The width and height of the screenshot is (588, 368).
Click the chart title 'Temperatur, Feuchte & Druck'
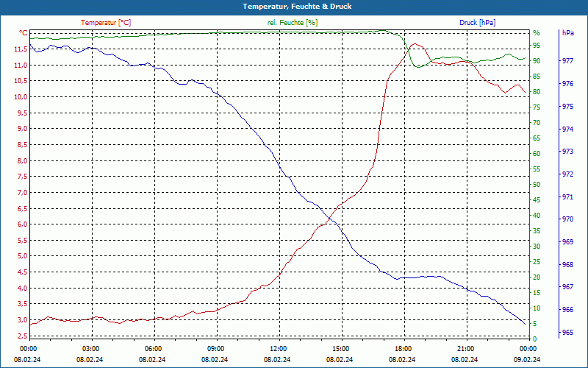pos(297,7)
